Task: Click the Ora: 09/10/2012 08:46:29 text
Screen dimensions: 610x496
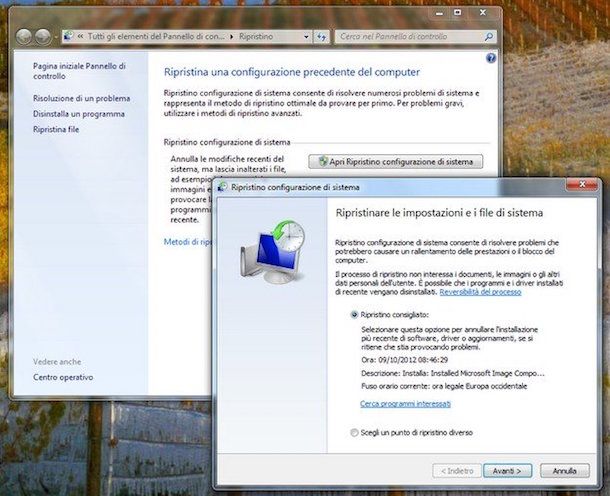Action: (x=405, y=360)
